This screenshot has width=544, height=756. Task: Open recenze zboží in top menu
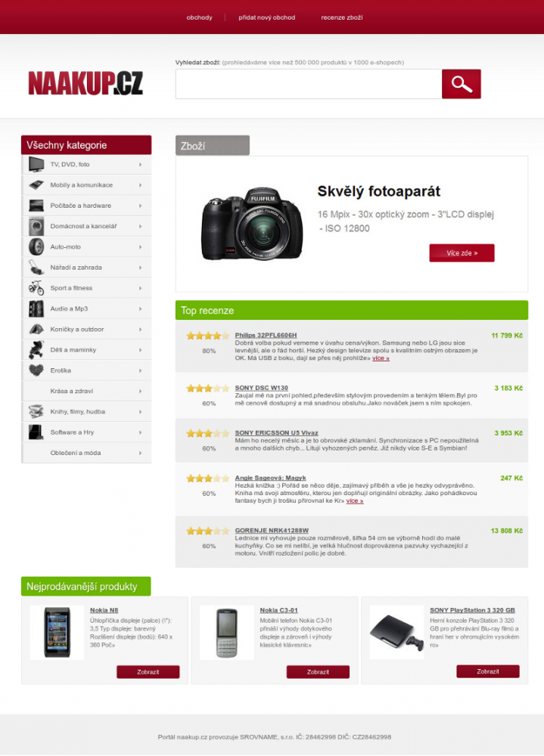point(342,17)
